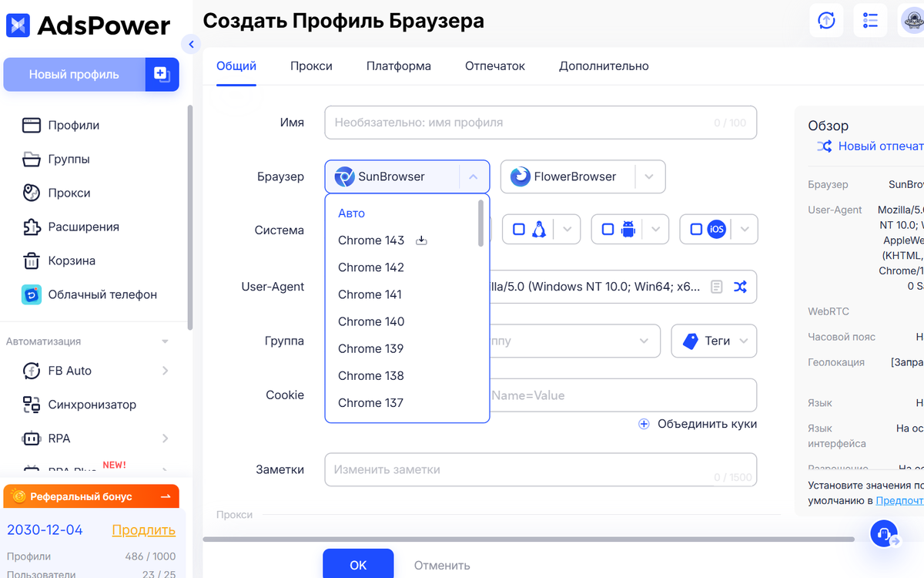Open the user avatar menu

[x=912, y=20]
